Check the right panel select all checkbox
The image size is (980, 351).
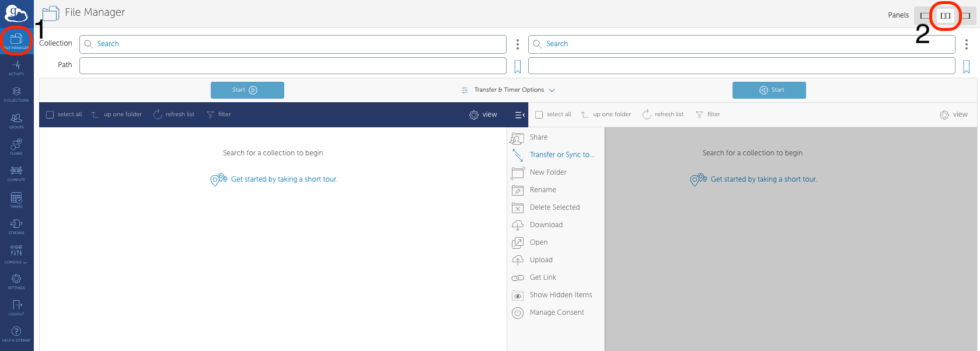coord(539,115)
